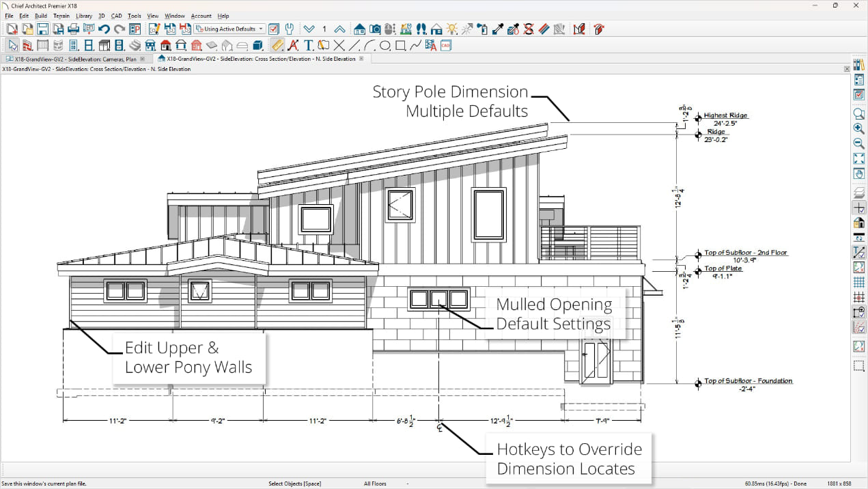Click the current floor number 1

pyautogui.click(x=324, y=29)
